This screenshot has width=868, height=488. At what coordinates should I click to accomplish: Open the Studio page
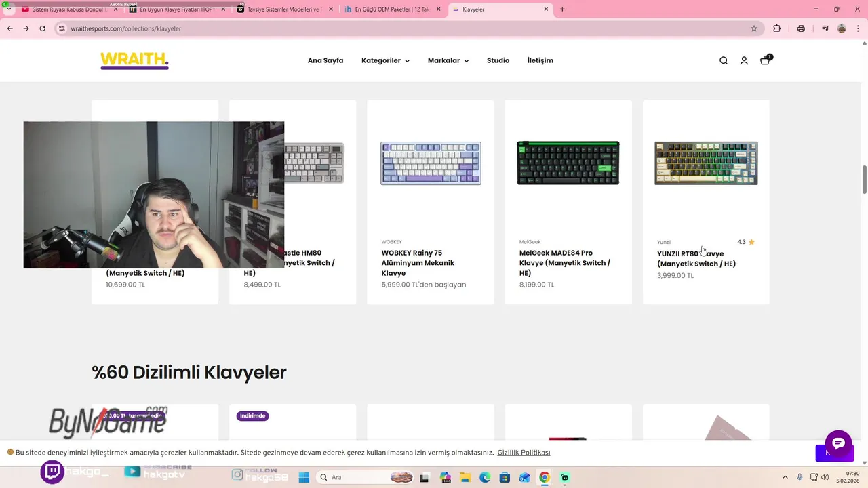click(498, 60)
